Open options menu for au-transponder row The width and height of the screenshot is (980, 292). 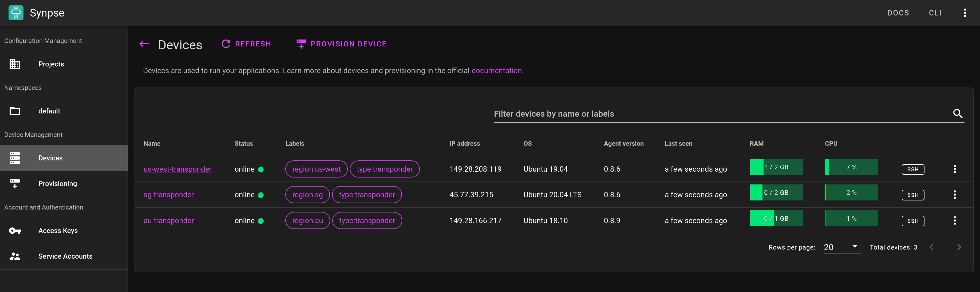coord(954,220)
